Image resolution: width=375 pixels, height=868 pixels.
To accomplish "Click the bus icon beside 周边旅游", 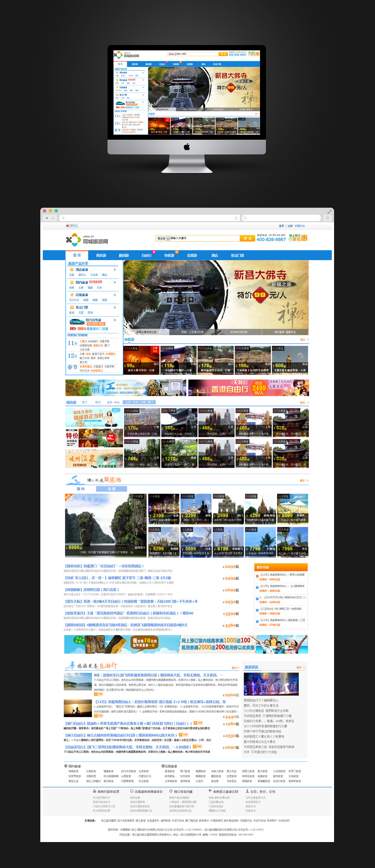I will (72, 270).
